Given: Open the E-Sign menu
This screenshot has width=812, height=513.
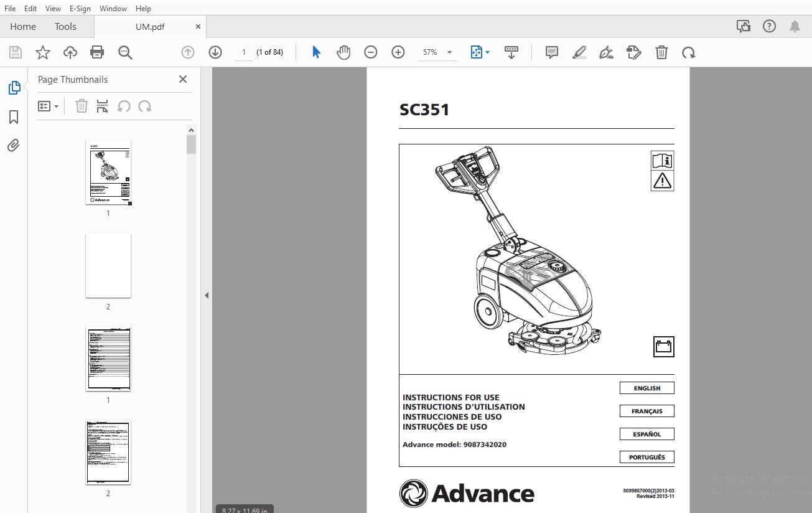Looking at the screenshot, I should [80, 8].
